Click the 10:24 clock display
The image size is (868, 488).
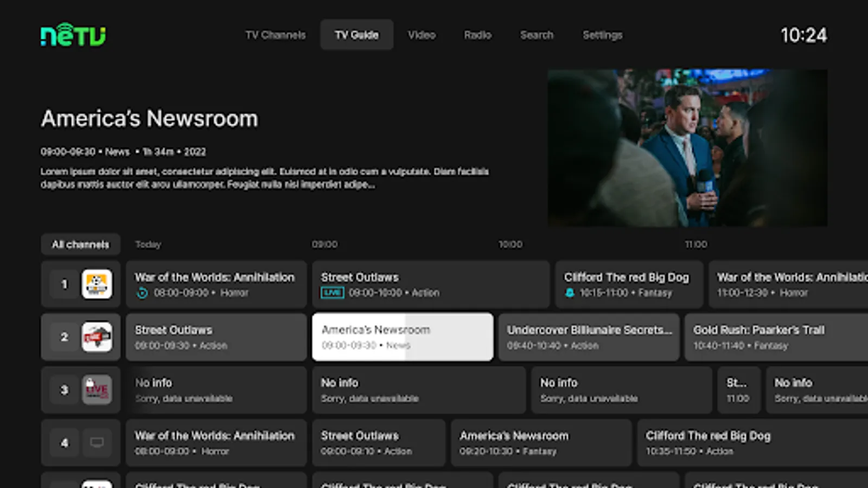click(x=803, y=35)
